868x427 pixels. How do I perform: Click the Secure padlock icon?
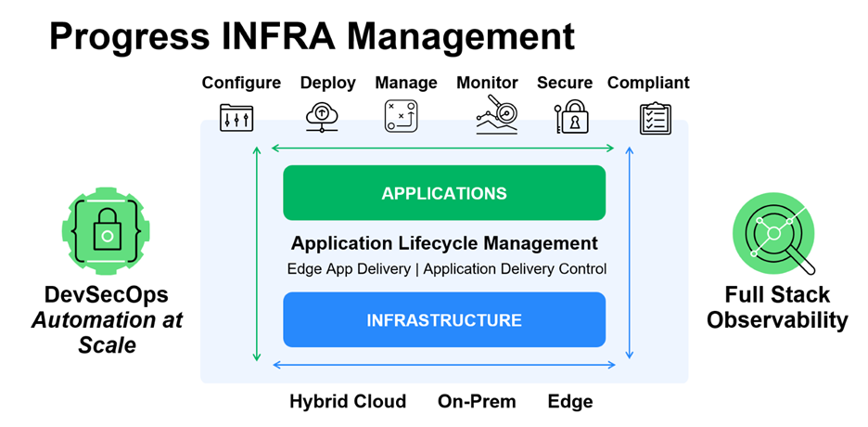pos(571,117)
